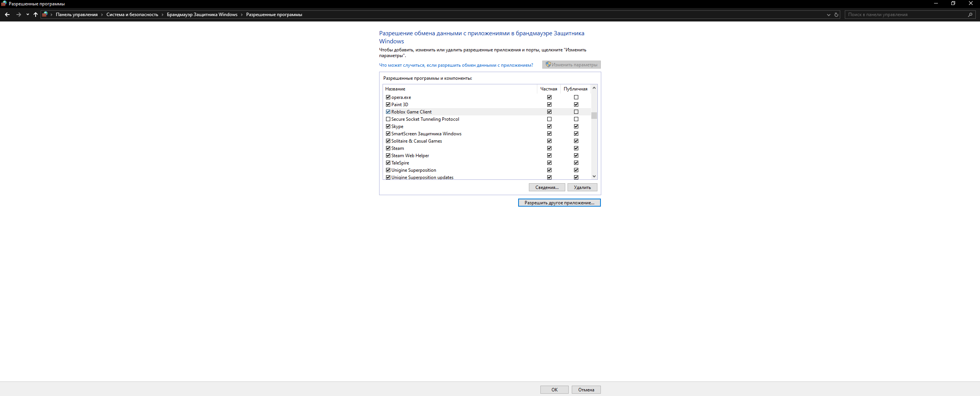Toggle Steam Публичная checkbox
The height and width of the screenshot is (396, 980).
[x=576, y=148]
